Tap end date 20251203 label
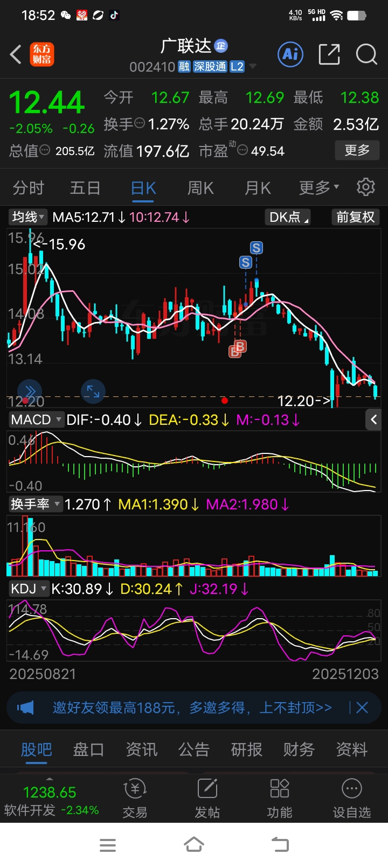This screenshot has height=868, width=388. pos(345,674)
